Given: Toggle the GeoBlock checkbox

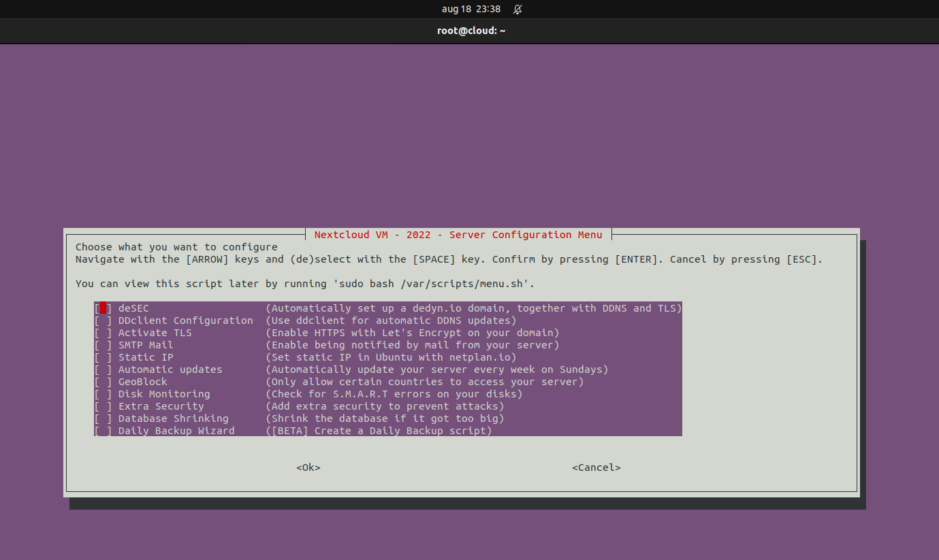Looking at the screenshot, I should point(101,381).
